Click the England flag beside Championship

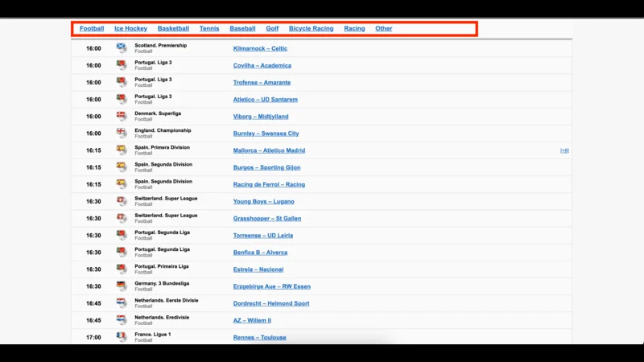tap(122, 134)
